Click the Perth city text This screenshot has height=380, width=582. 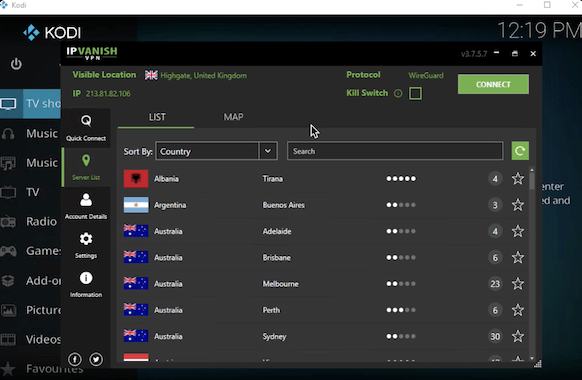(x=271, y=310)
